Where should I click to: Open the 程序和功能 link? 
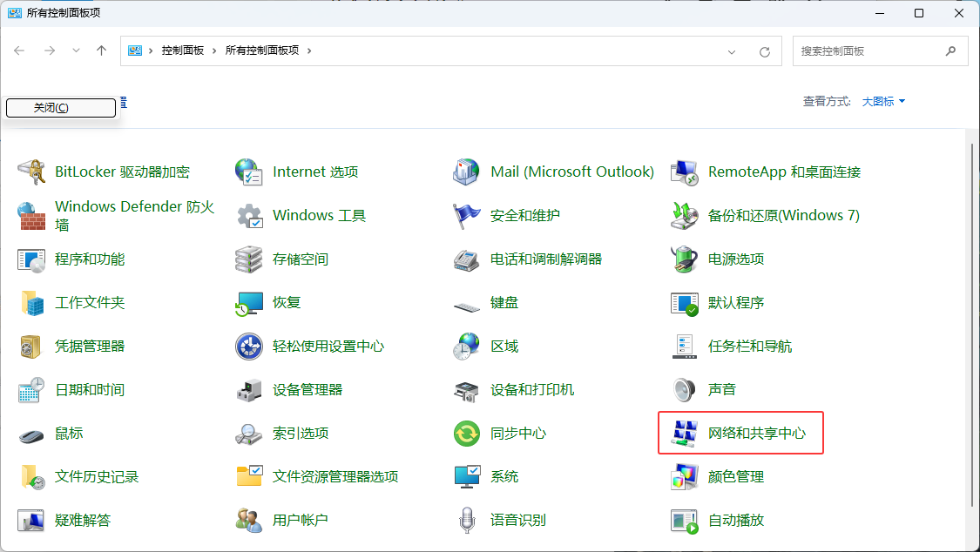tap(90, 259)
